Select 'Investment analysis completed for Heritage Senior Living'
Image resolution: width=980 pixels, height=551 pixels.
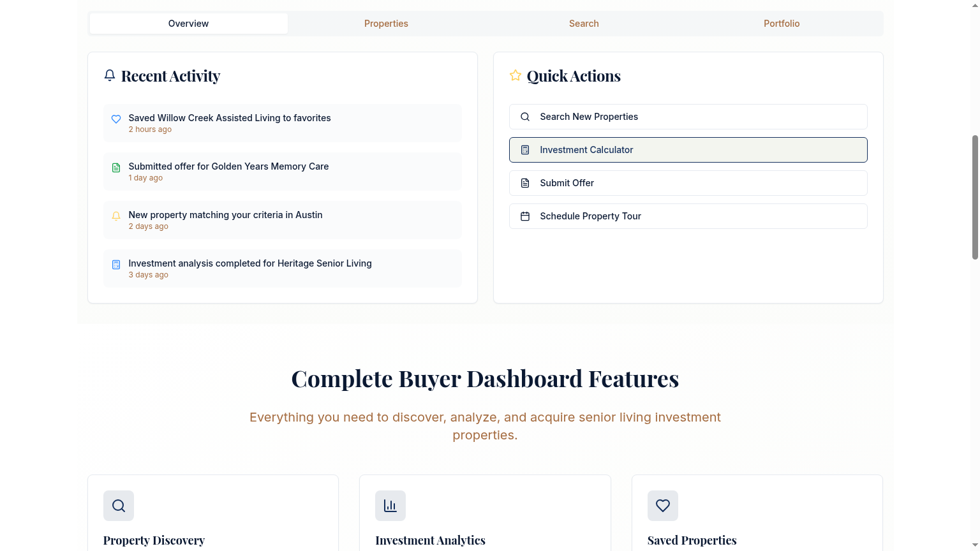pyautogui.click(x=250, y=263)
